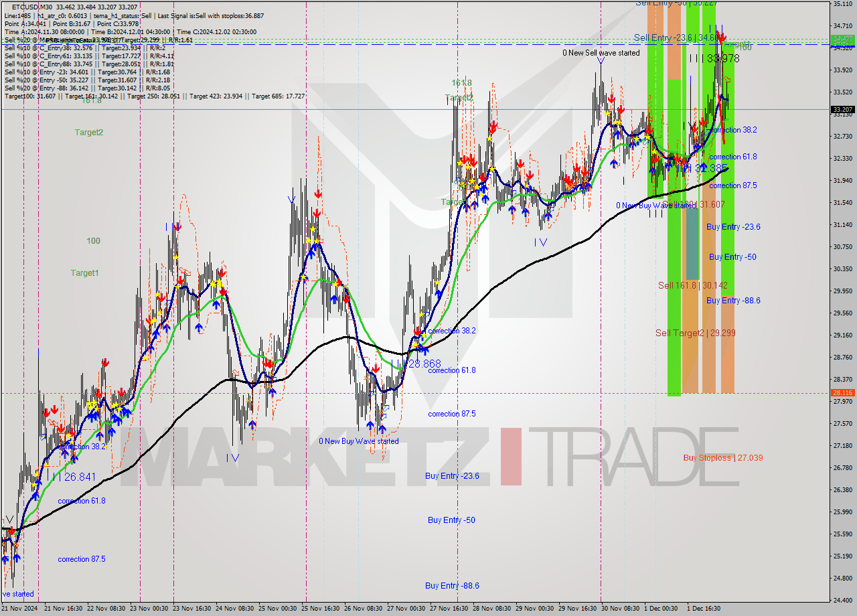
Task: Click the '25 Nov 16:30' time axis label
Action: pos(321,609)
